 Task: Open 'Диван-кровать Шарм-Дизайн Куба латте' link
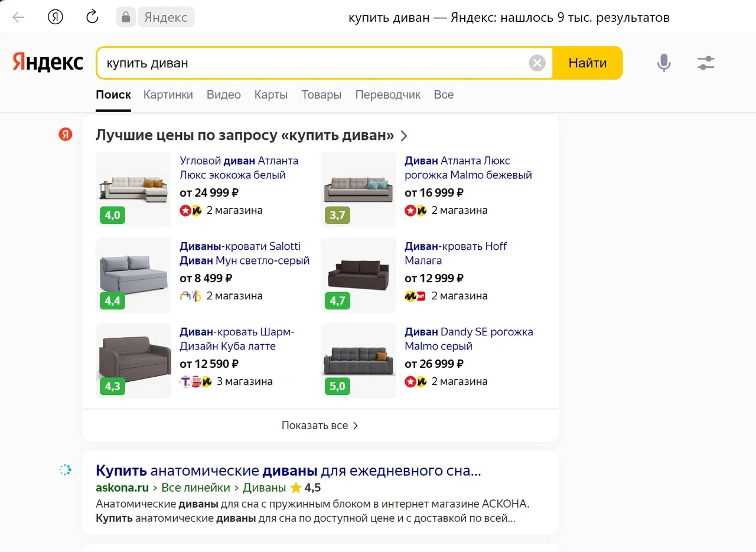[x=237, y=339]
